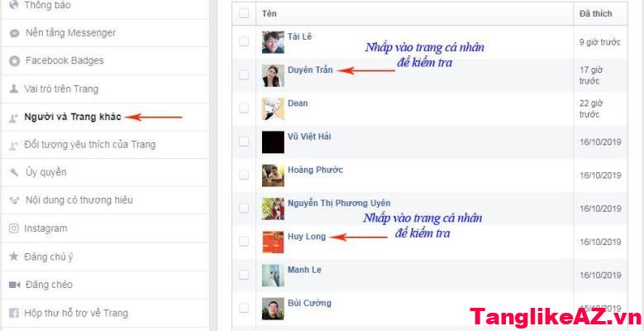Click the Messenger icon beside Nền tảng Messenger
Viewport: 644px width, 331px height.
click(14, 33)
